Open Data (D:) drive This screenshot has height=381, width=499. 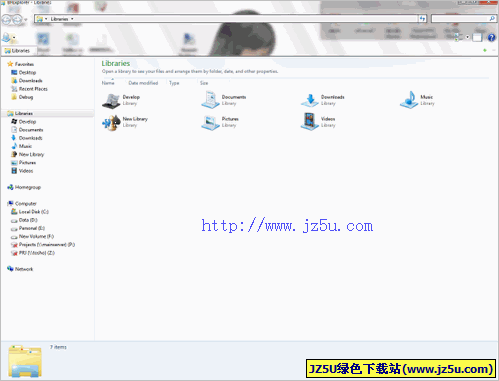pyautogui.click(x=28, y=220)
